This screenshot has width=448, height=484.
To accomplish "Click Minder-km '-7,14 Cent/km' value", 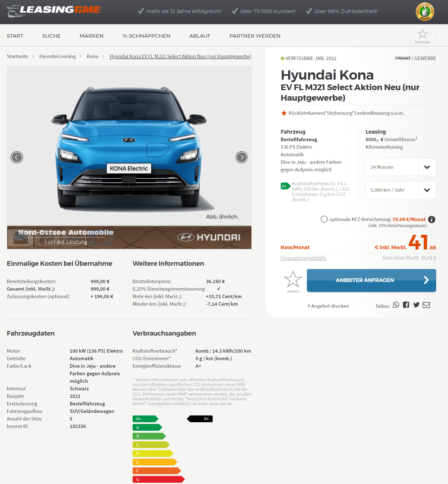I will 222,304.
